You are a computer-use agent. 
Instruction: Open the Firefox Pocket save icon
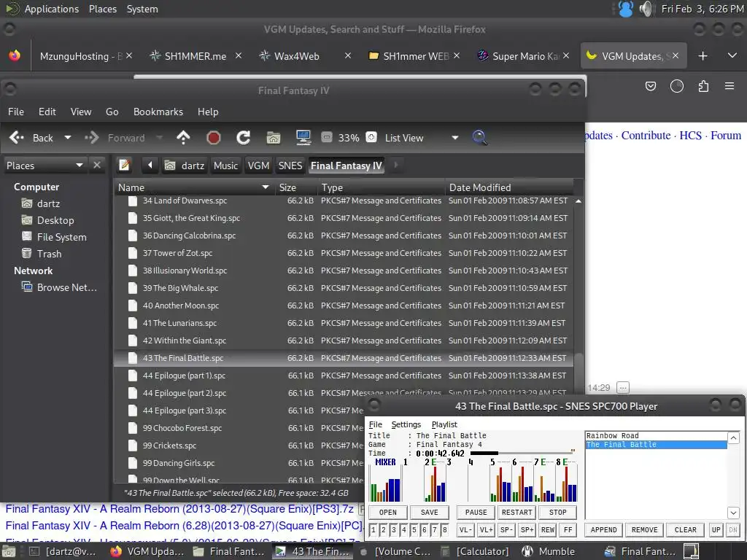click(650, 86)
